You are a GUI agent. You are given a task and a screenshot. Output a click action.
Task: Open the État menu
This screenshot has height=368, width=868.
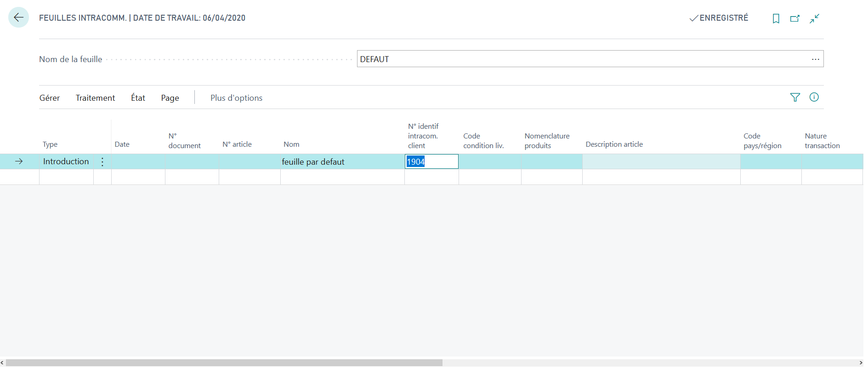click(x=138, y=98)
